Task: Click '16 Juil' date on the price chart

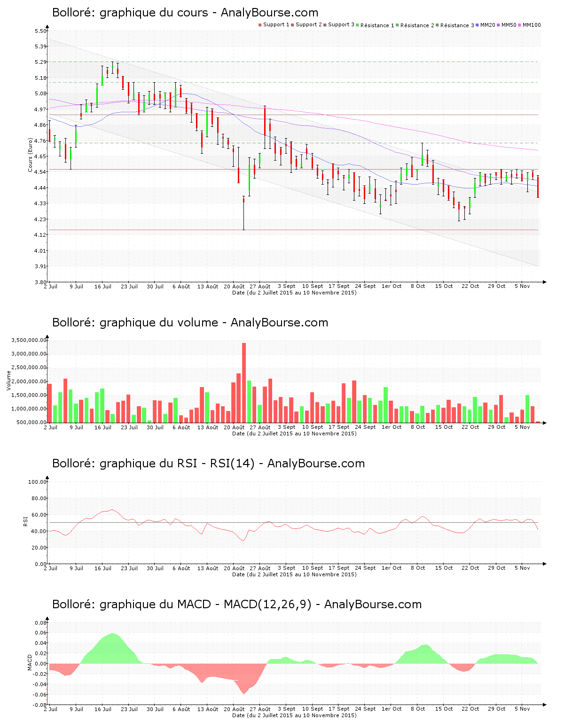Action: [103, 287]
